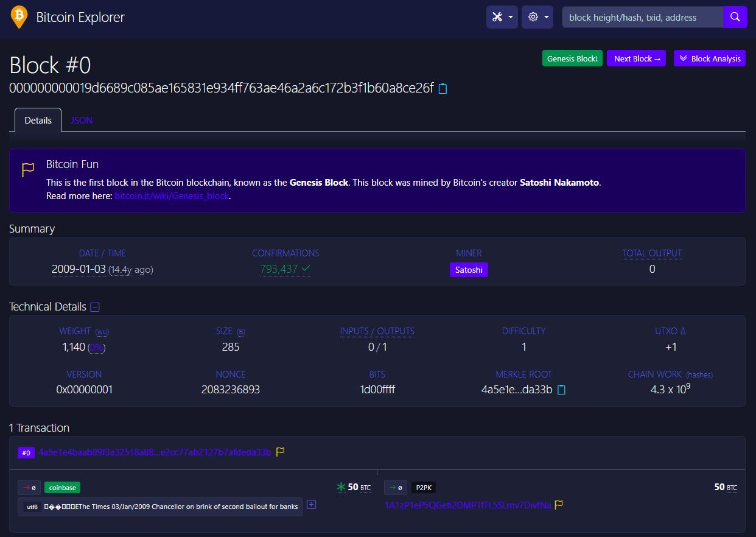Click the UTXO Δ value +1
756x537 pixels.
coord(670,347)
